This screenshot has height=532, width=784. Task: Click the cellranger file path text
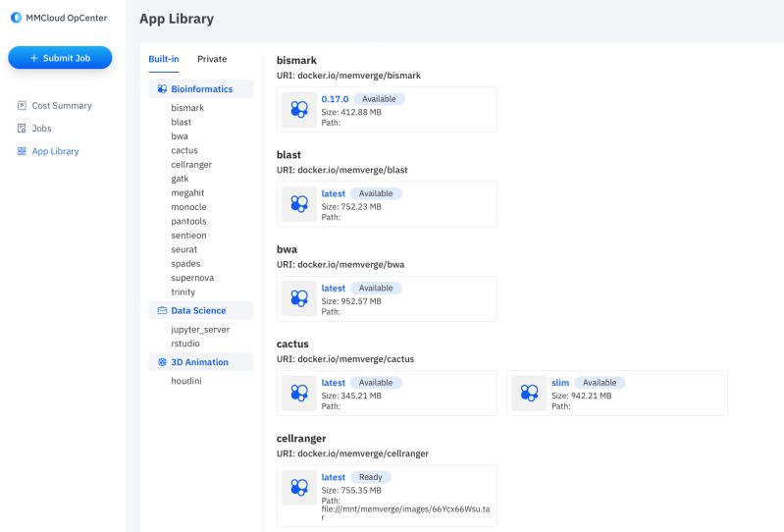405,513
